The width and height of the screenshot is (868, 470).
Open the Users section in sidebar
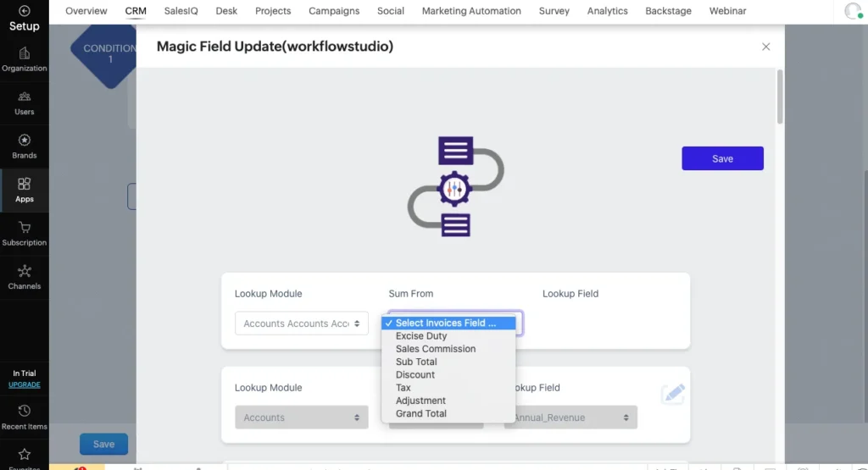pyautogui.click(x=24, y=103)
